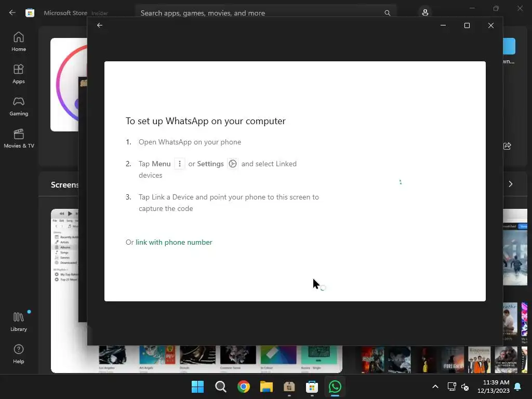
Task: Open The Mountain Between Us thumbnail
Action: [506, 360]
